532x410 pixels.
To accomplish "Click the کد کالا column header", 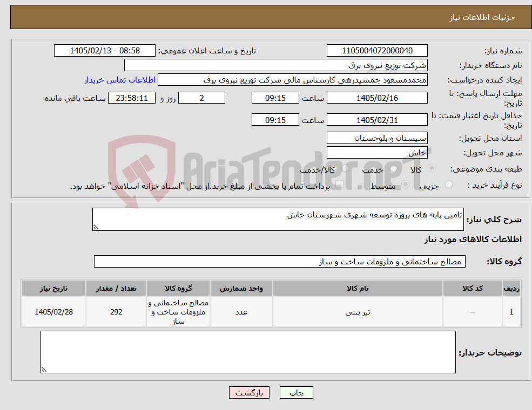I will click(x=472, y=289).
